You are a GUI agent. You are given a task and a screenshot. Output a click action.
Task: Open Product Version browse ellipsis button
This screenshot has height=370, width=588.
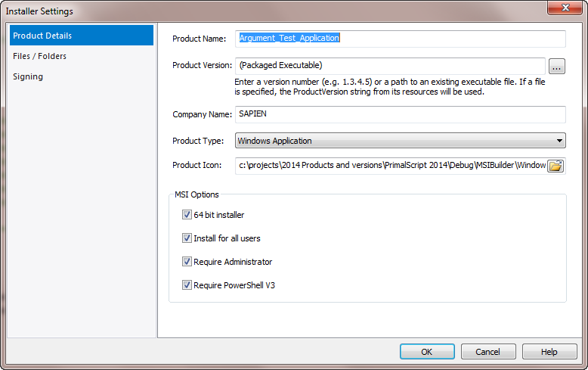557,67
